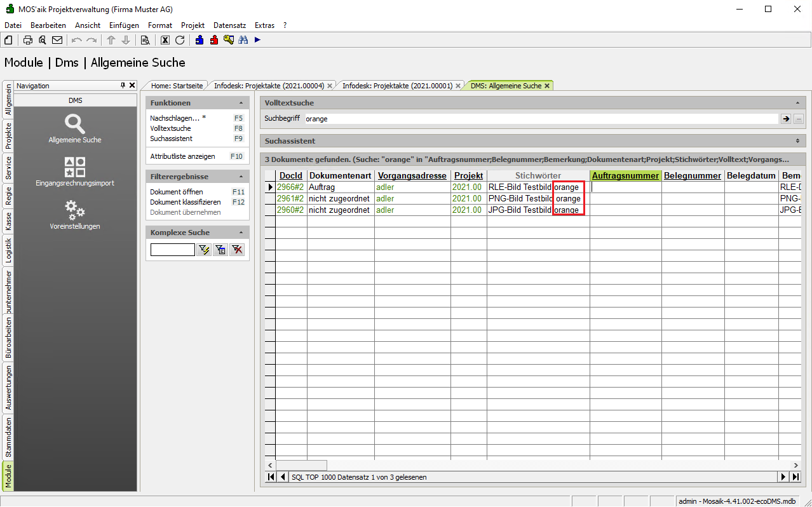812x507 pixels.
Task: Click the red puzzle piece icon
Action: 214,40
